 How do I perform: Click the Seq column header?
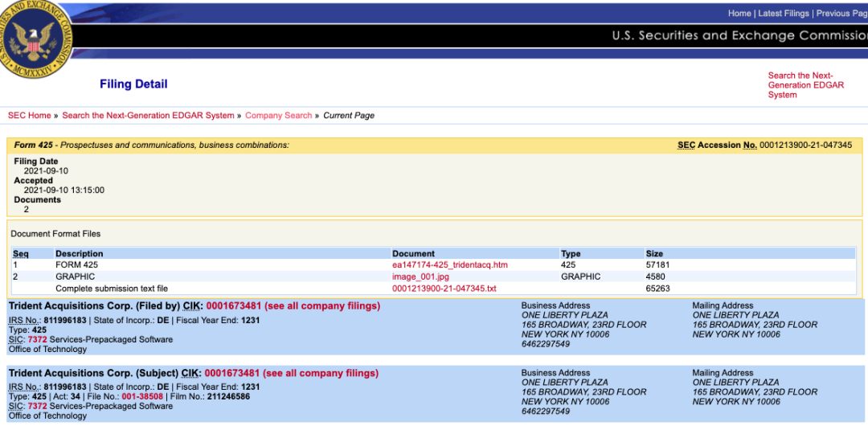(20, 254)
